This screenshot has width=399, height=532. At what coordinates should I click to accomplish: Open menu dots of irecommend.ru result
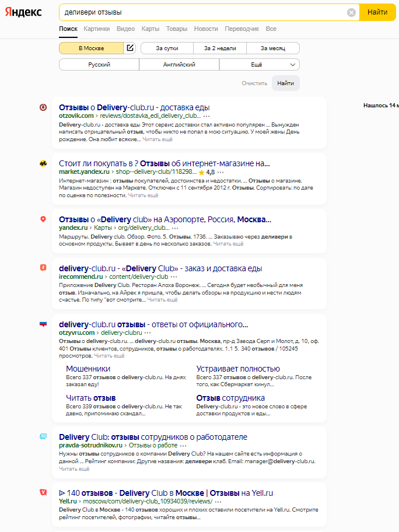174,277
